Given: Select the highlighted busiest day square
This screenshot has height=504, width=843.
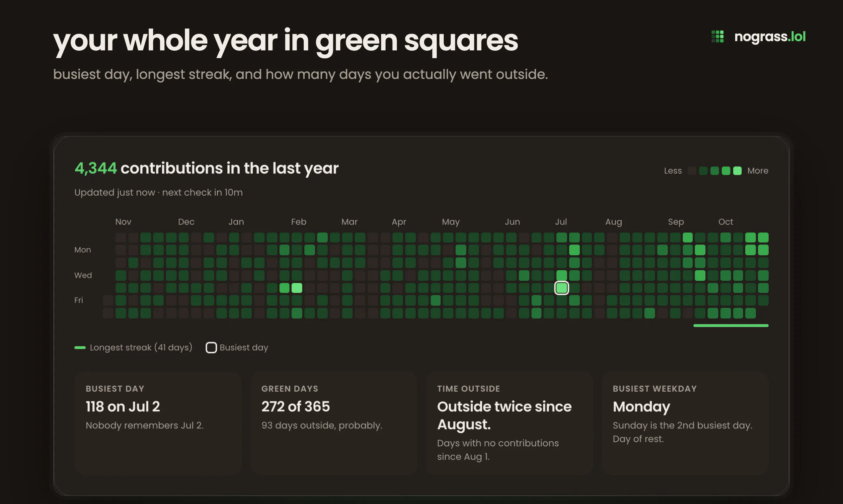Looking at the screenshot, I should click(562, 288).
